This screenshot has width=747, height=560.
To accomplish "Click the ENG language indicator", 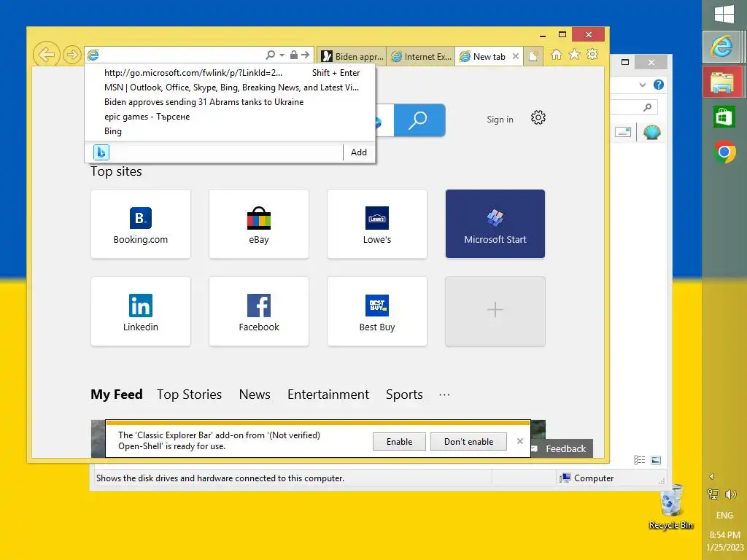I will pyautogui.click(x=724, y=516).
